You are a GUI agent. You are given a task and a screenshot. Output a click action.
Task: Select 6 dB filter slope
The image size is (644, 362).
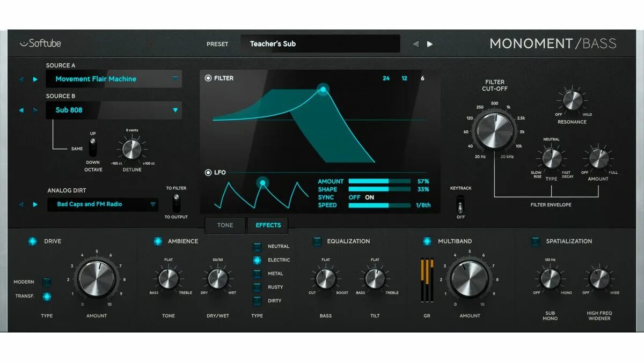coord(422,78)
